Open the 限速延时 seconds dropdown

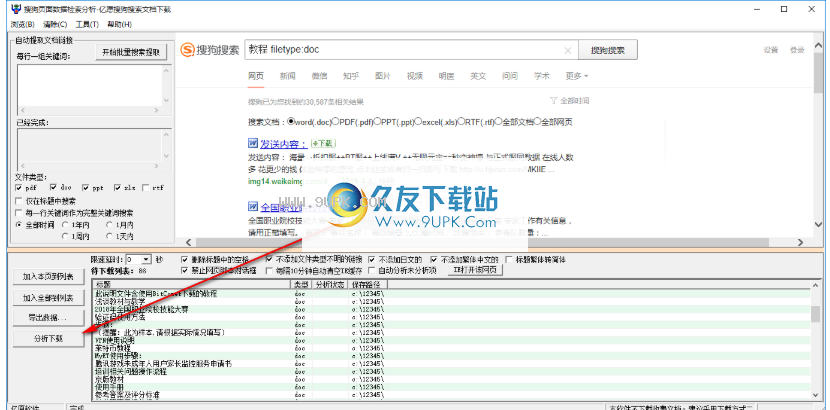[147, 260]
